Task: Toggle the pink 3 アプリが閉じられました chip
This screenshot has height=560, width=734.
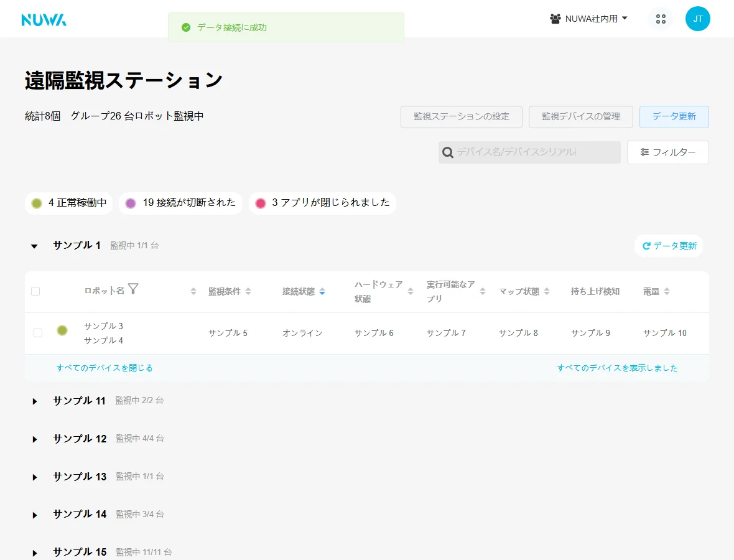Action: tap(323, 203)
